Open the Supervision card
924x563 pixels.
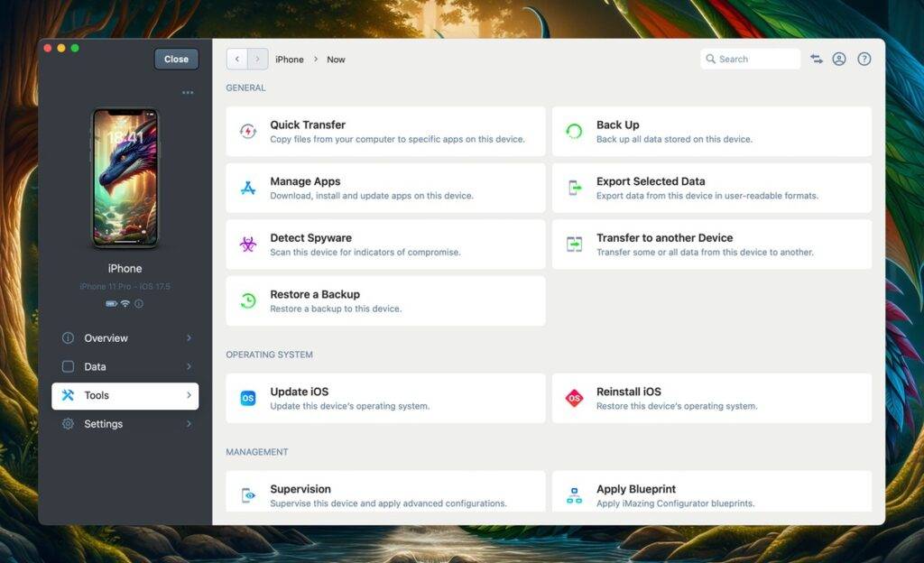(385, 491)
